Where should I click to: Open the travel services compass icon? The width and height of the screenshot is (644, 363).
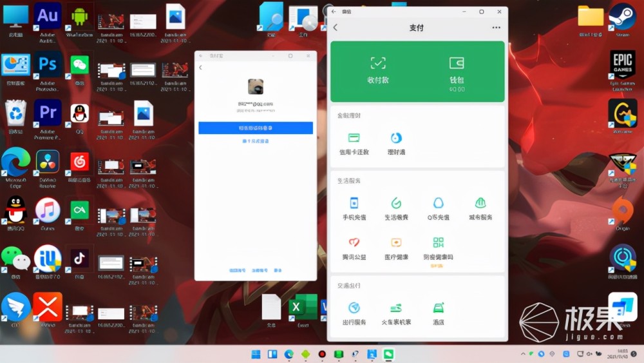pyautogui.click(x=354, y=308)
